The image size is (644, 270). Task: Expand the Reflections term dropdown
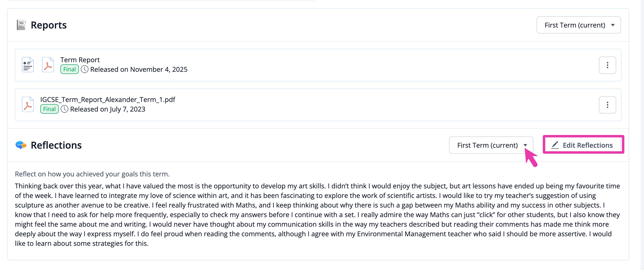click(x=491, y=145)
